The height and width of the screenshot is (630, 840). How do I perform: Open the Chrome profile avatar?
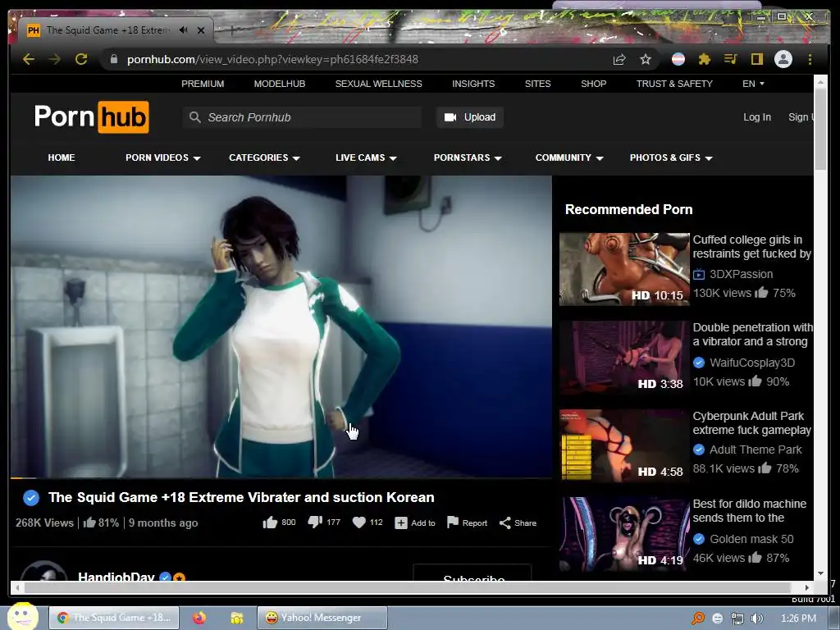[x=783, y=59]
